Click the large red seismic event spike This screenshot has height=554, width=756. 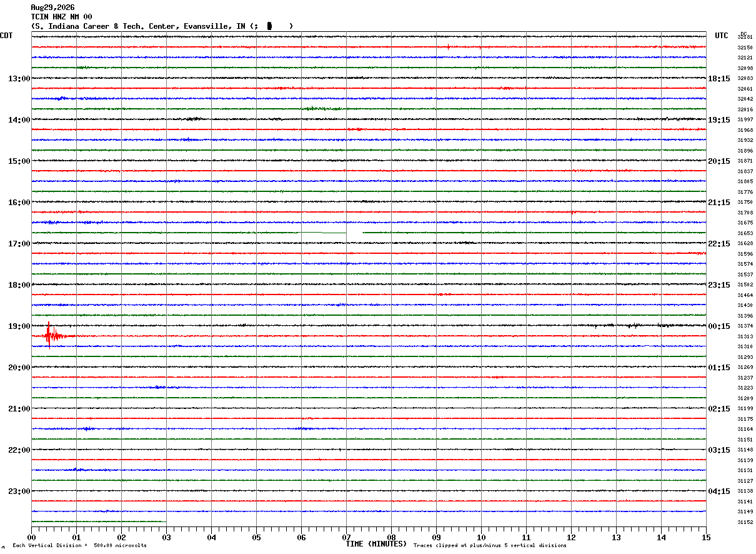[x=49, y=335]
